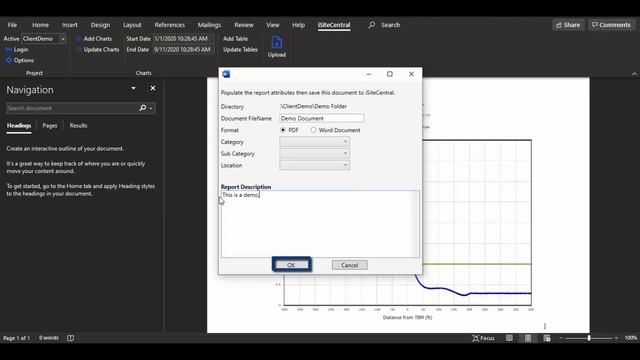Click the Cancel button in dialog
The height and width of the screenshot is (360, 640).
[x=349, y=265]
